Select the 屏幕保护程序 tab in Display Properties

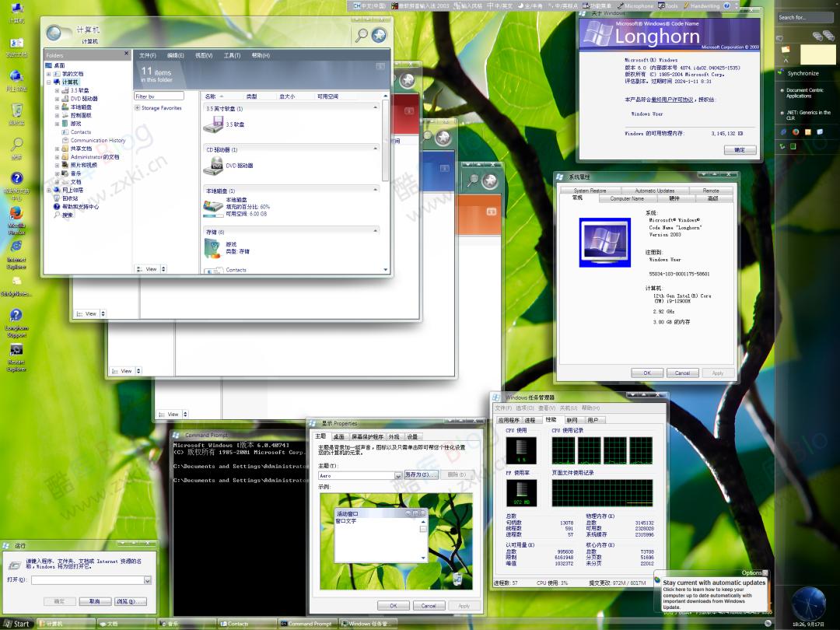pyautogui.click(x=368, y=436)
